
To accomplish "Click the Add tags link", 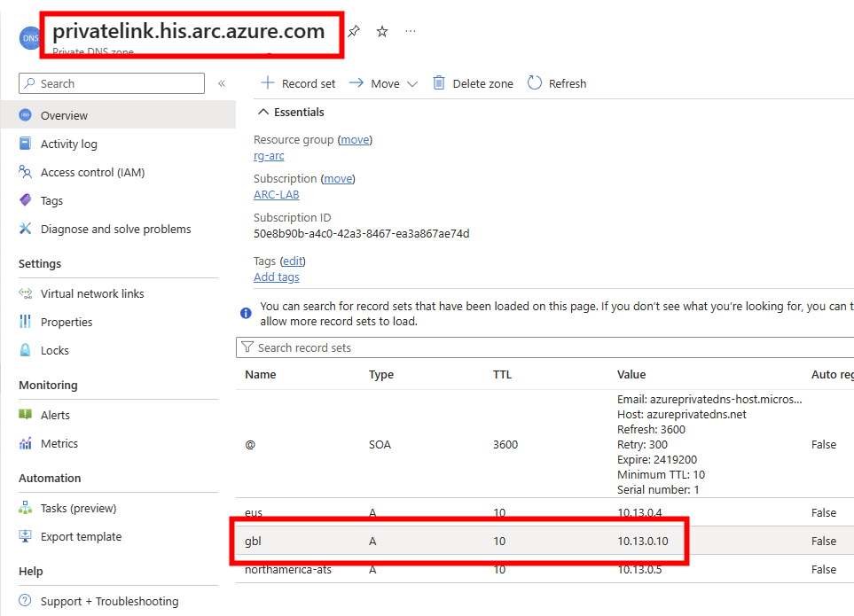I will click(x=276, y=277).
